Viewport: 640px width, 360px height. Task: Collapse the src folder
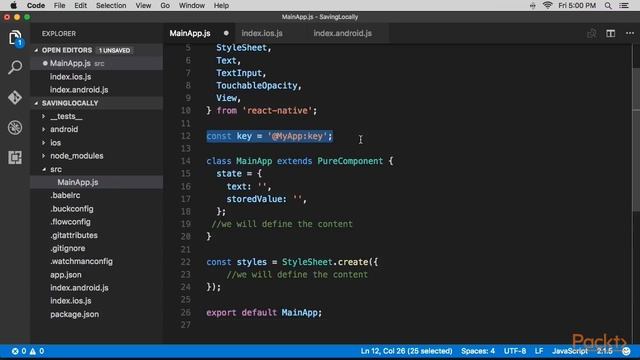tap(44, 169)
